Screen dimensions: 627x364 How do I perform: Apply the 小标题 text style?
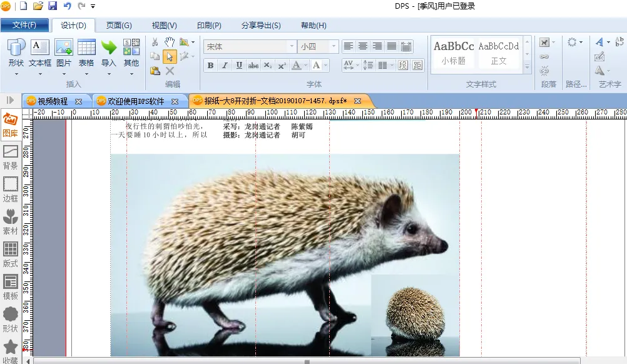(x=454, y=53)
